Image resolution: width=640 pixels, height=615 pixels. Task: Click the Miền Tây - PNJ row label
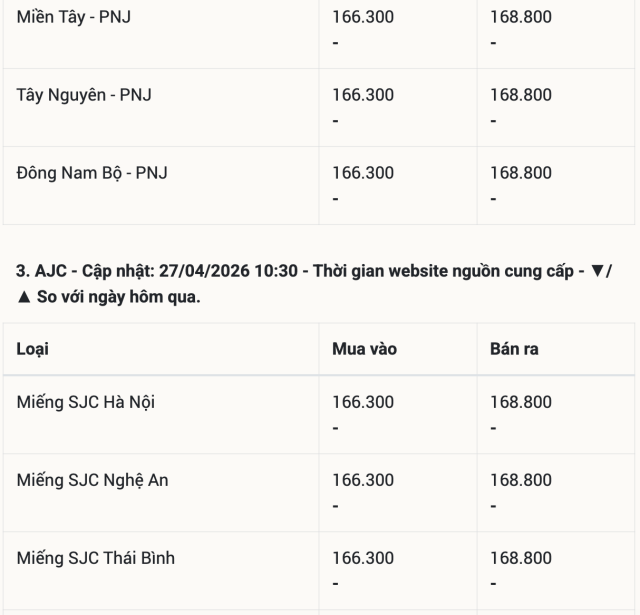coord(73,17)
